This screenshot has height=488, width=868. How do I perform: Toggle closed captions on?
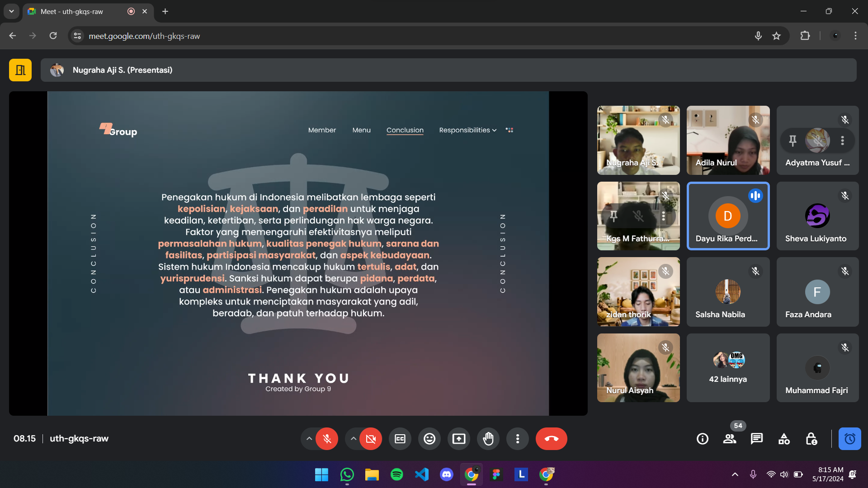click(400, 439)
